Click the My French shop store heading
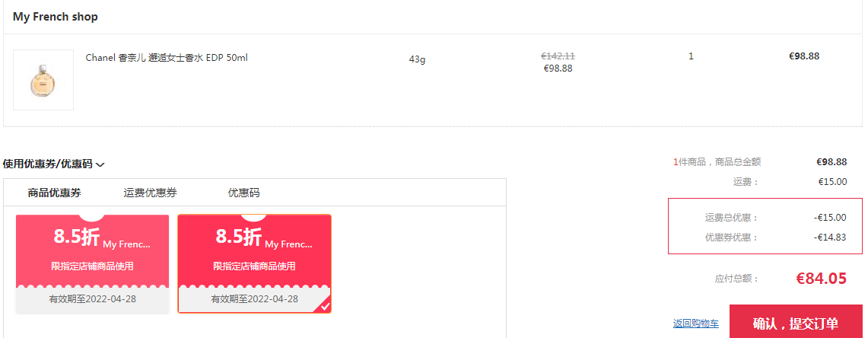868x338 pixels. click(x=56, y=17)
